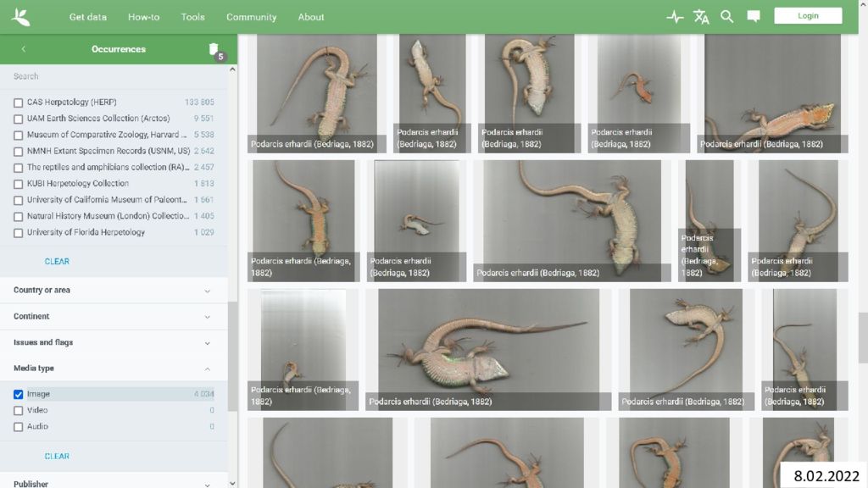Open the How-to menu
Viewport: 868px width, 488px height.
coord(144,17)
